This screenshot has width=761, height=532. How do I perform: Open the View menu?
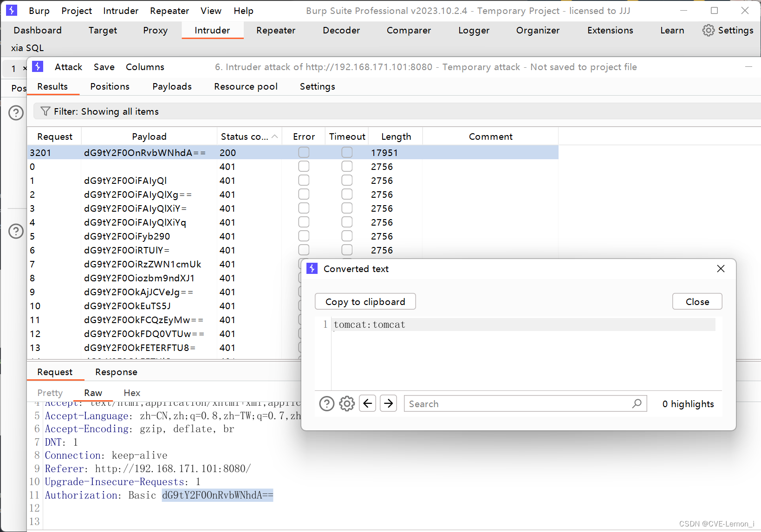(211, 11)
